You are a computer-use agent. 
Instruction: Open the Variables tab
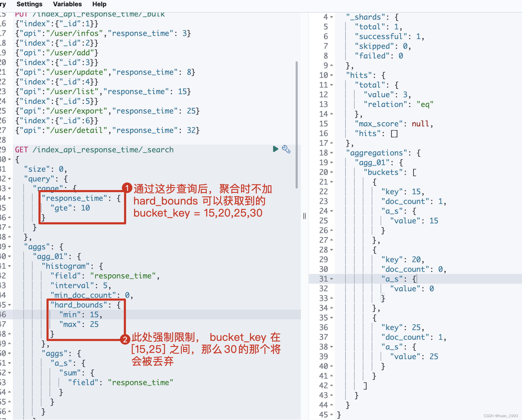[x=67, y=4]
